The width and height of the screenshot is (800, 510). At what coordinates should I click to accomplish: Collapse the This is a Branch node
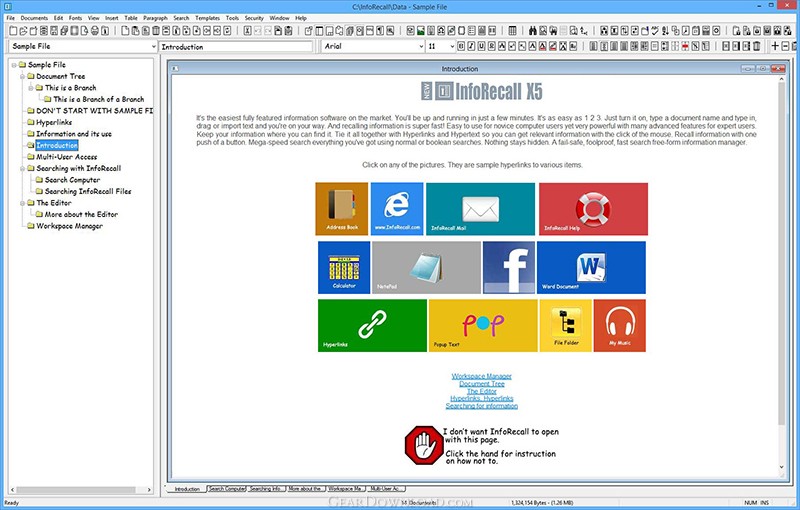pyautogui.click(x=31, y=88)
